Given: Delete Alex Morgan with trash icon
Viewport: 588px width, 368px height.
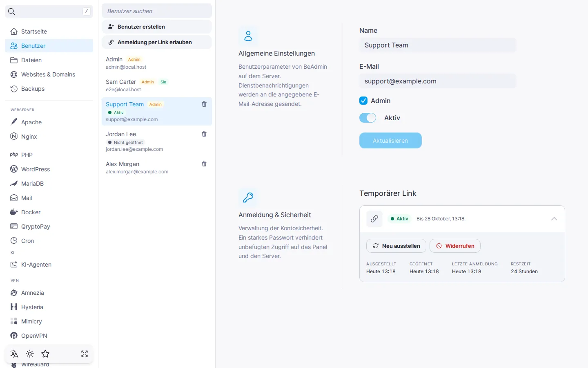Looking at the screenshot, I should [204, 164].
